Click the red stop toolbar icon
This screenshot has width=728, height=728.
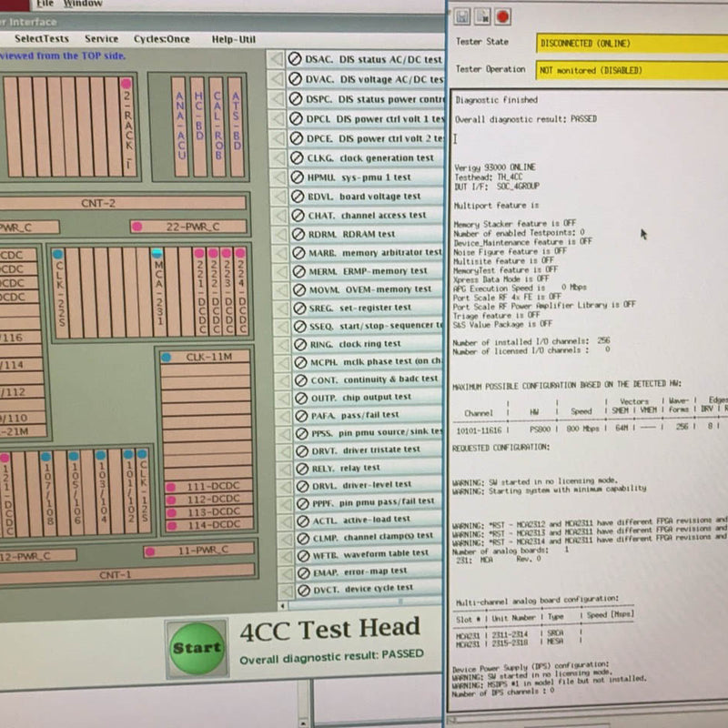tap(502, 16)
